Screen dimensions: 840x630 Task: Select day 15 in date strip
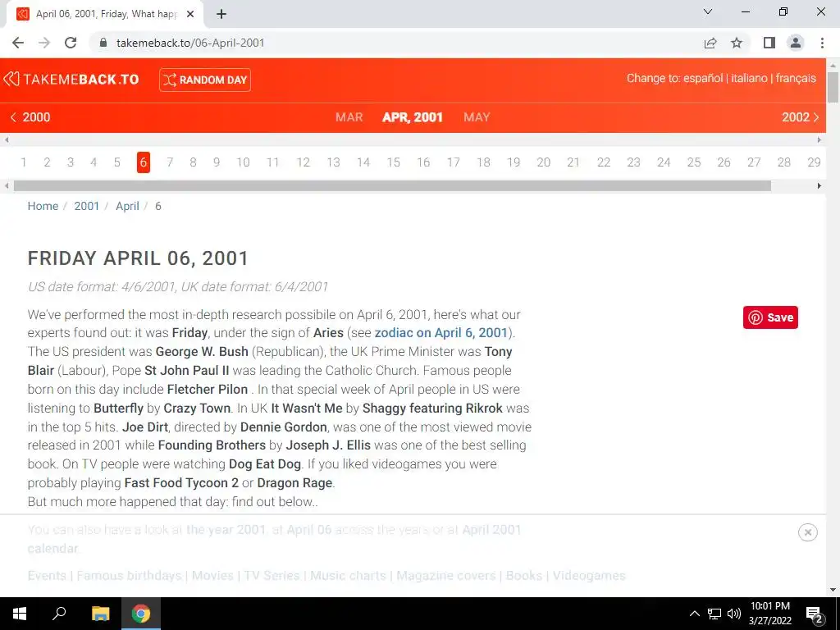[393, 162]
